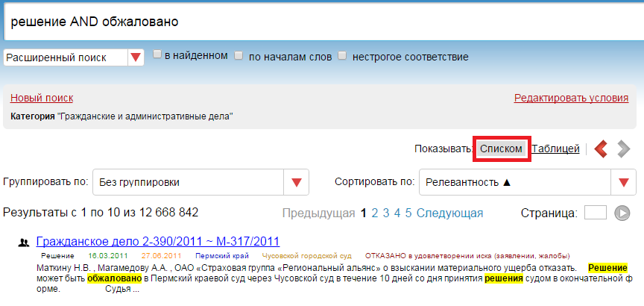
Task: Go to results page 3
Action: click(386, 213)
